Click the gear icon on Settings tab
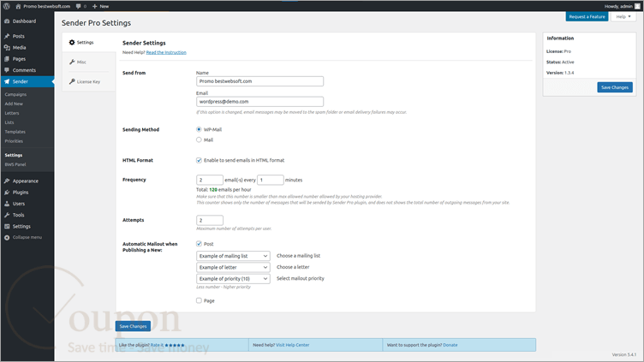The width and height of the screenshot is (644, 362). [x=72, y=42]
